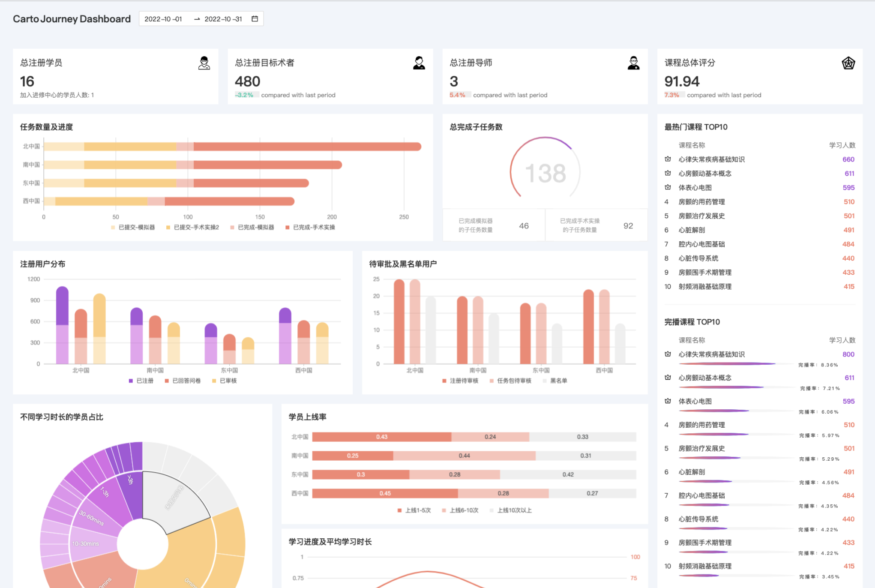This screenshot has width=875, height=588.
Task: Click crown icon beside 心房颤动基本概念 in 完播课程
Action: click(668, 378)
